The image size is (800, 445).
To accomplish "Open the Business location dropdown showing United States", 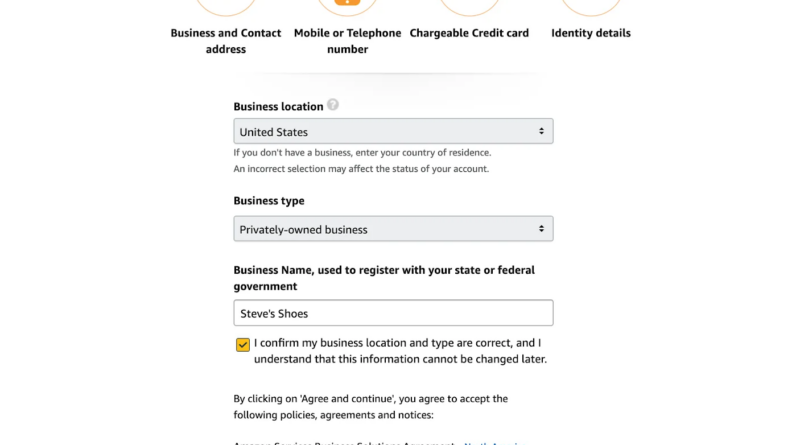I will (x=393, y=132).
